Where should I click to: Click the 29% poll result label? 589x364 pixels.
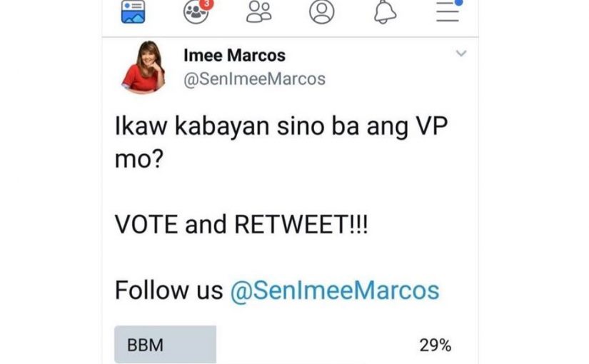tap(436, 345)
